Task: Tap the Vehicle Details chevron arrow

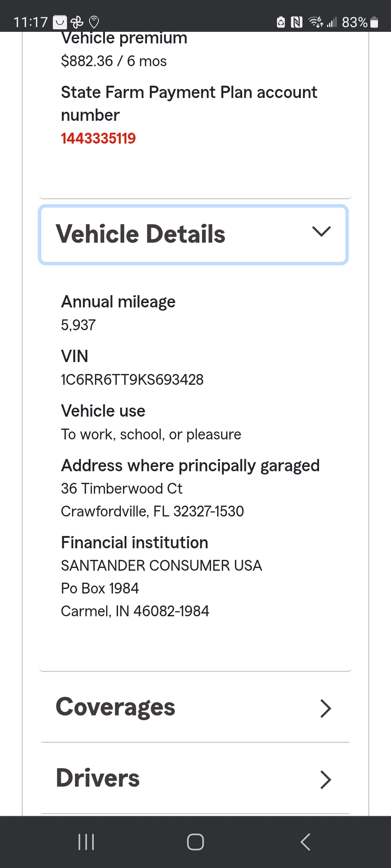Action: tap(321, 231)
